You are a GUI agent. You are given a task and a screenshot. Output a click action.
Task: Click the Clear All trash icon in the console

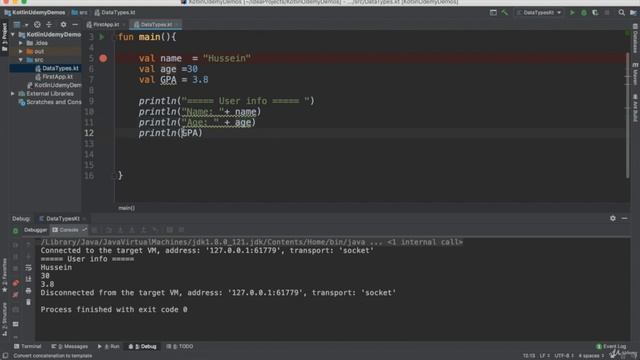pos(28,302)
